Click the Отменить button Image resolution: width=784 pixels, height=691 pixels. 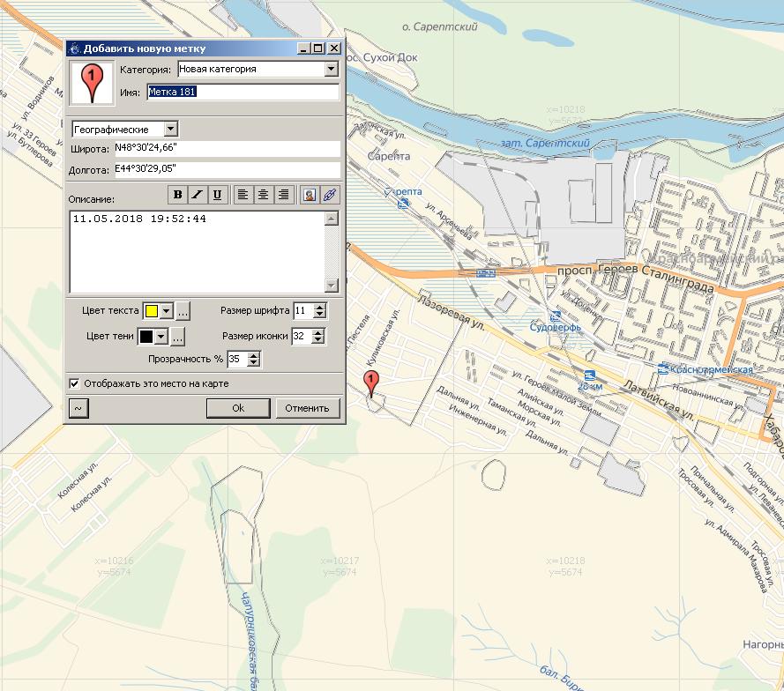pos(307,408)
